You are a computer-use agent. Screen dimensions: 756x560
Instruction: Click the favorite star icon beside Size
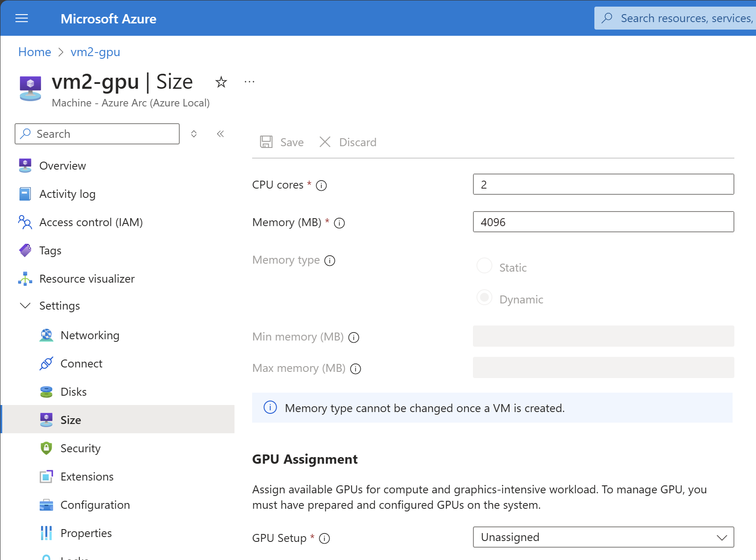221,82
